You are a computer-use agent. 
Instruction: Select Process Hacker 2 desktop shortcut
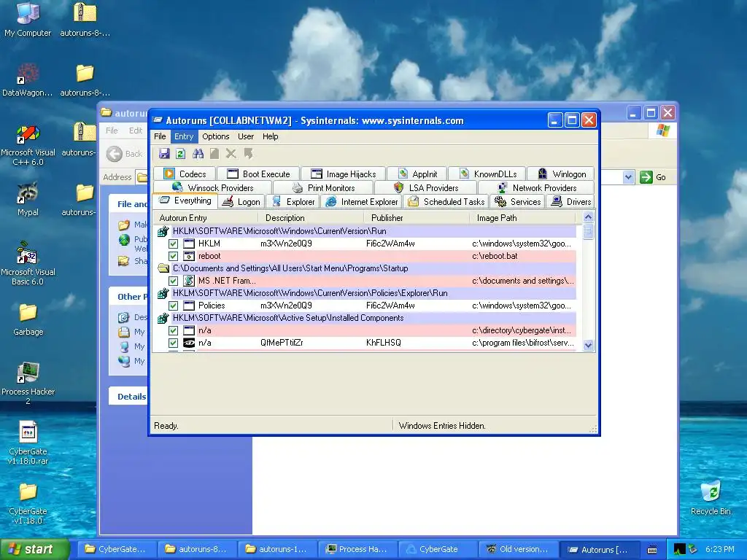pos(28,384)
